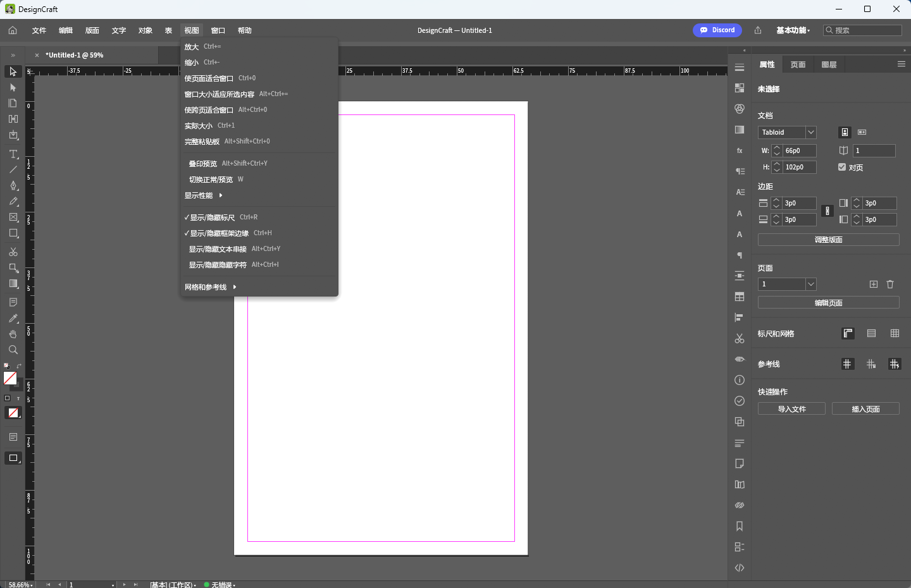Screen dimensions: 911x588
Task: Toggle show rulers icon in 标尺和网格
Action: 848,333
